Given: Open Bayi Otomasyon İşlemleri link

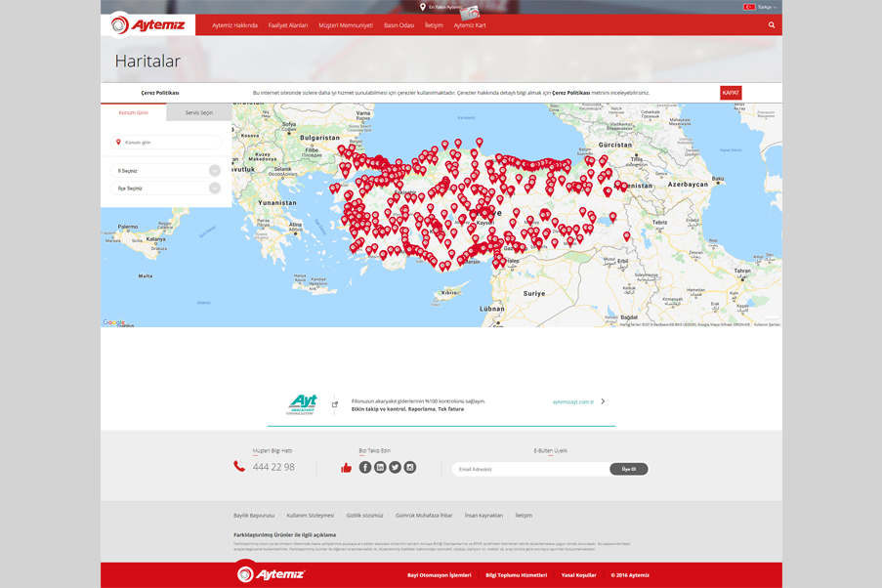Looking at the screenshot, I should [x=440, y=575].
